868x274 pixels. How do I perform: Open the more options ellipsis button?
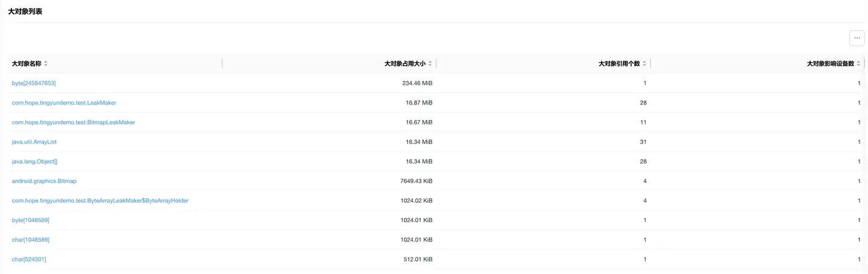(x=857, y=37)
